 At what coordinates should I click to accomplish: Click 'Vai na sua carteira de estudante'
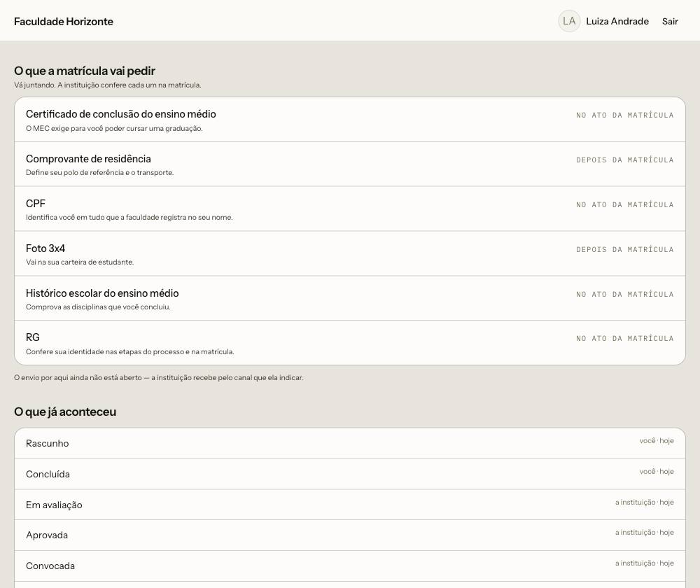tap(80, 262)
